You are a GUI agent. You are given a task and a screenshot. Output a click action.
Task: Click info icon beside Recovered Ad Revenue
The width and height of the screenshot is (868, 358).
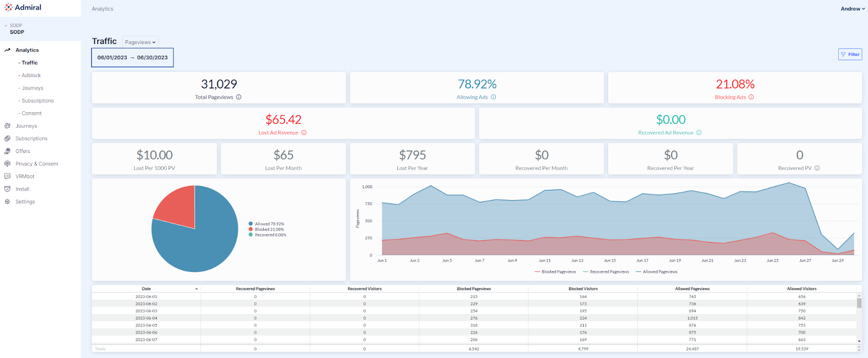[699, 132]
